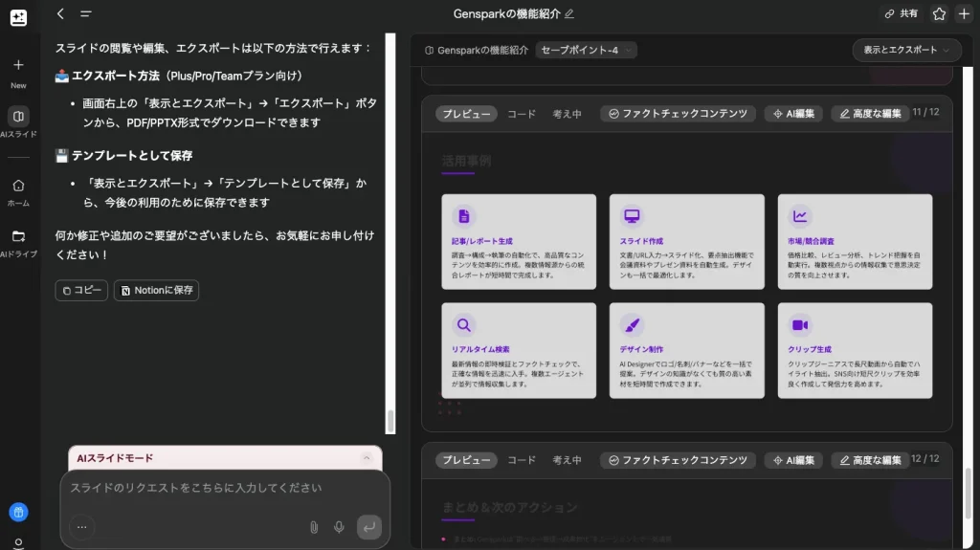980x550 pixels.
Task: Click the Gensparkの機能紹介 breadcrumb label
Action: coord(482,50)
